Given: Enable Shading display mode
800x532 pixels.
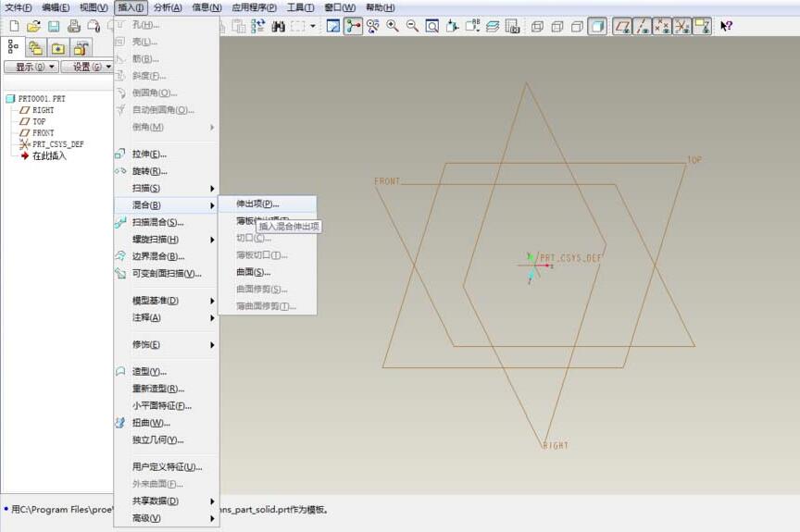Looking at the screenshot, I should [x=597, y=27].
